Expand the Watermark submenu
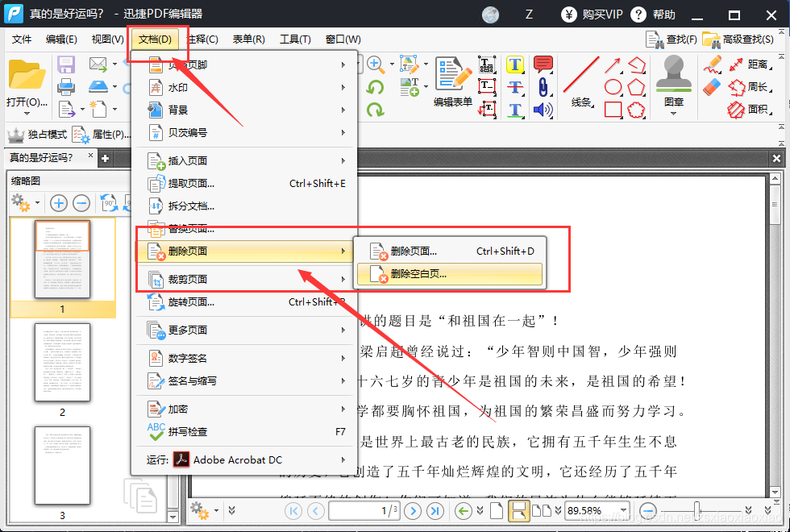The width and height of the screenshot is (790, 532). (243, 88)
